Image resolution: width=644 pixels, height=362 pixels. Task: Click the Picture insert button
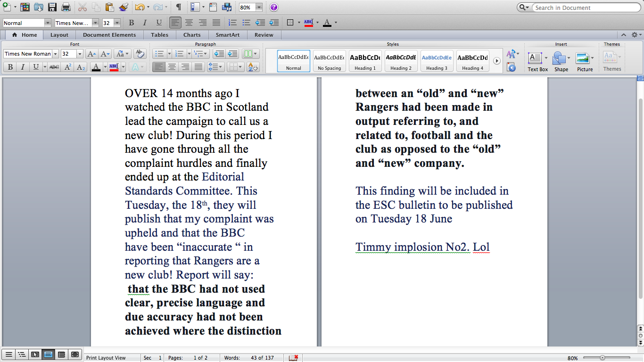pos(585,62)
